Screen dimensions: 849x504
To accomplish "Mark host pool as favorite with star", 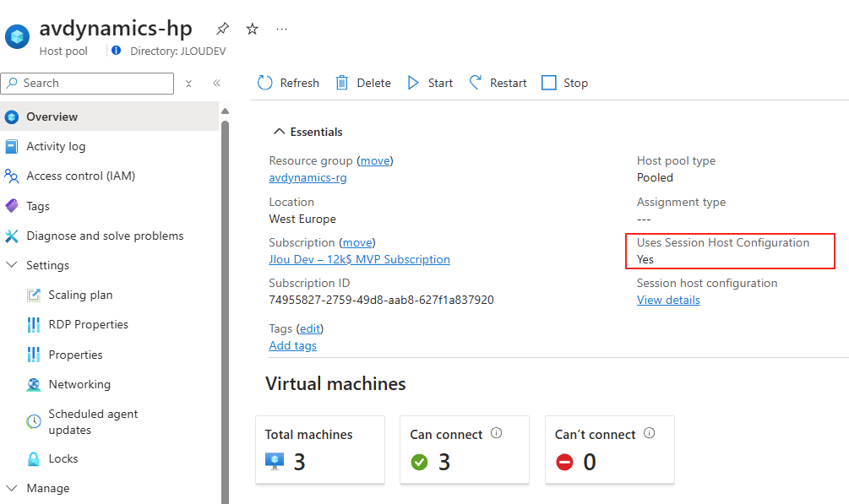I will point(253,29).
